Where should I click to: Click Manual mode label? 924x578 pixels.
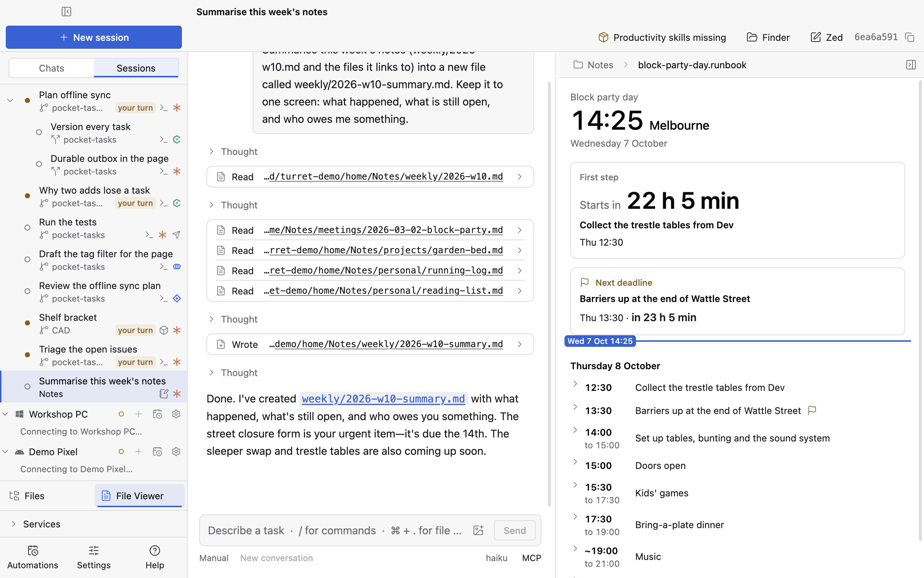(214, 558)
